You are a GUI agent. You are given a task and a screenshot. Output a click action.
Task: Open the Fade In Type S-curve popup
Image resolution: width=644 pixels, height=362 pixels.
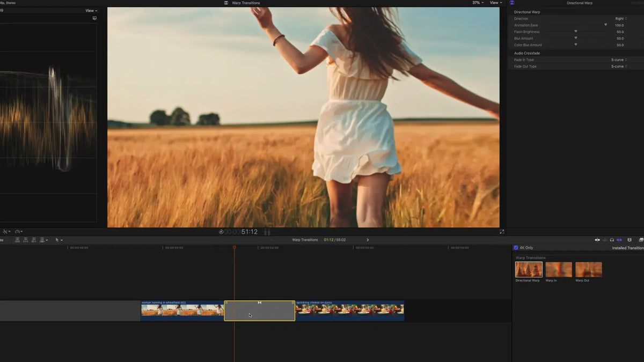(619, 60)
